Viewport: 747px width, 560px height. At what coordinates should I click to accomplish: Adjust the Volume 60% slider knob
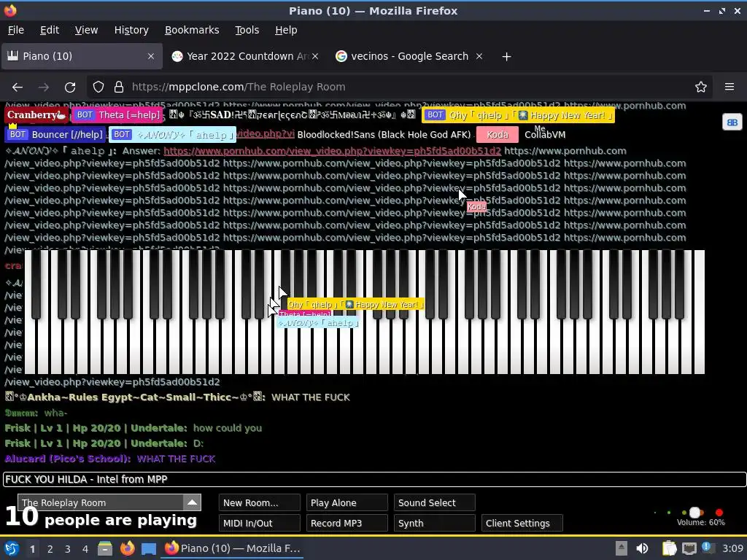point(695,513)
